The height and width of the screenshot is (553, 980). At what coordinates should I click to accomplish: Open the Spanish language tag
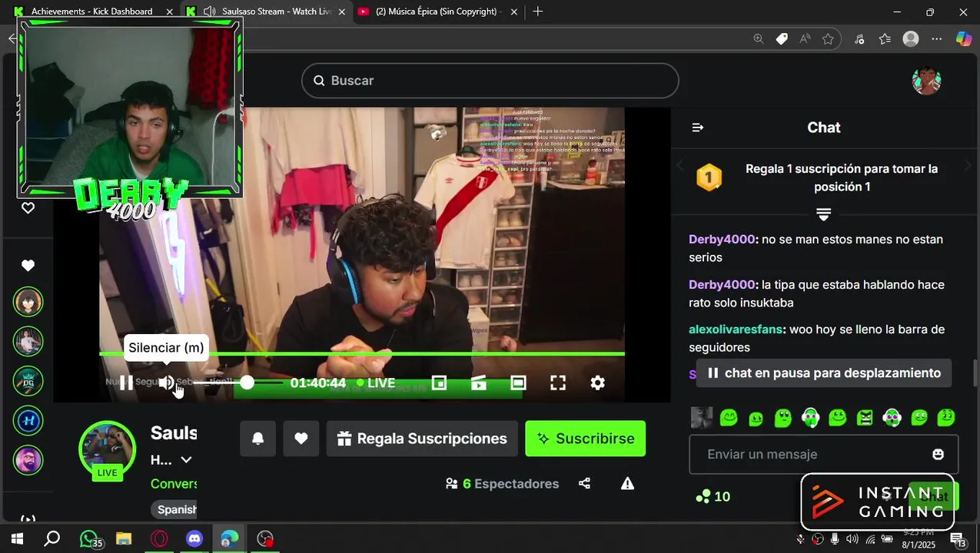coord(177,509)
